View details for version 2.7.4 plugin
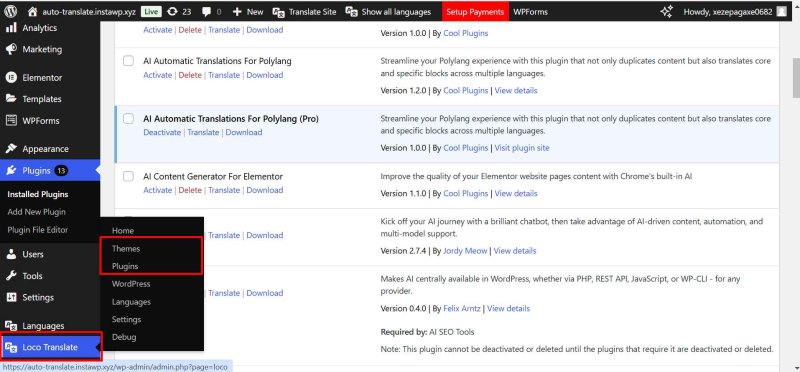 pyautogui.click(x=515, y=251)
